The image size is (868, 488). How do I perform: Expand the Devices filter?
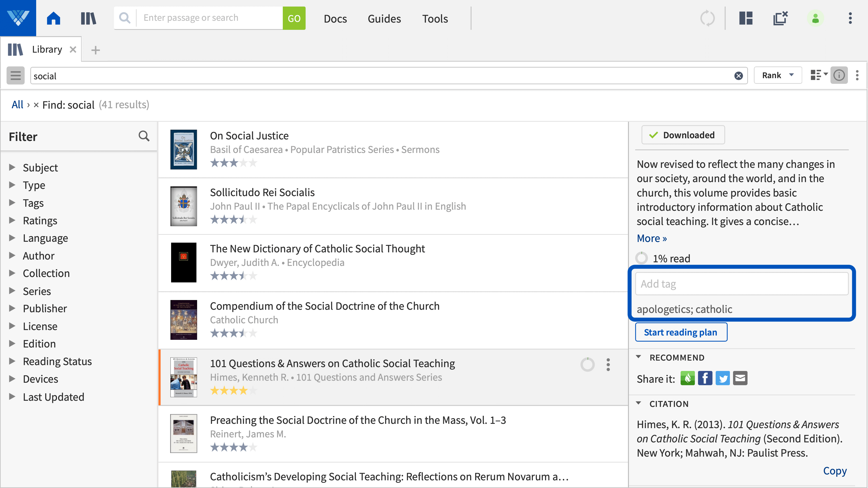pos(12,379)
